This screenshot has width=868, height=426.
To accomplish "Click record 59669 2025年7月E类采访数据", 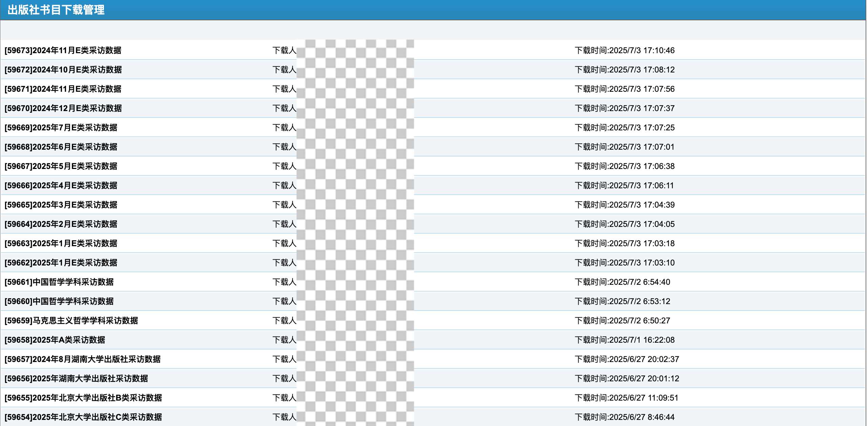I will coord(61,128).
